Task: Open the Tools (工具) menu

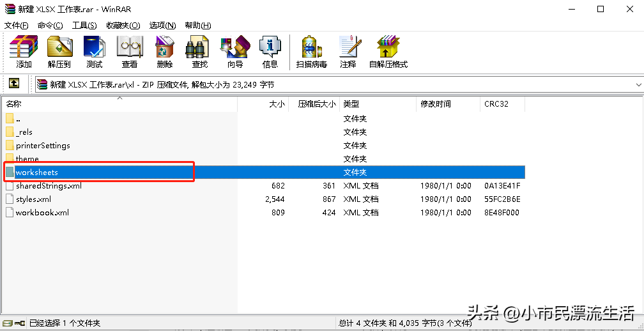Action: 84,26
